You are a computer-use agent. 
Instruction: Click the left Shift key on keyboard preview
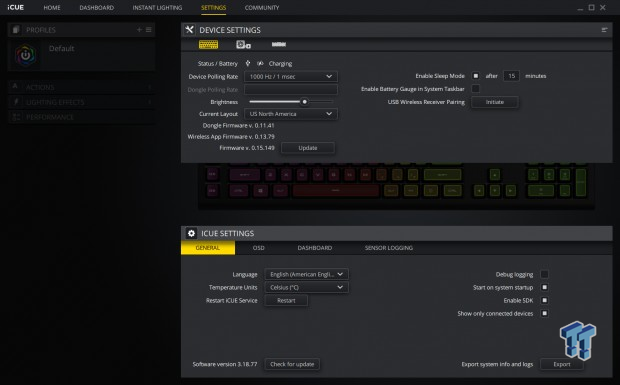pos(245,174)
